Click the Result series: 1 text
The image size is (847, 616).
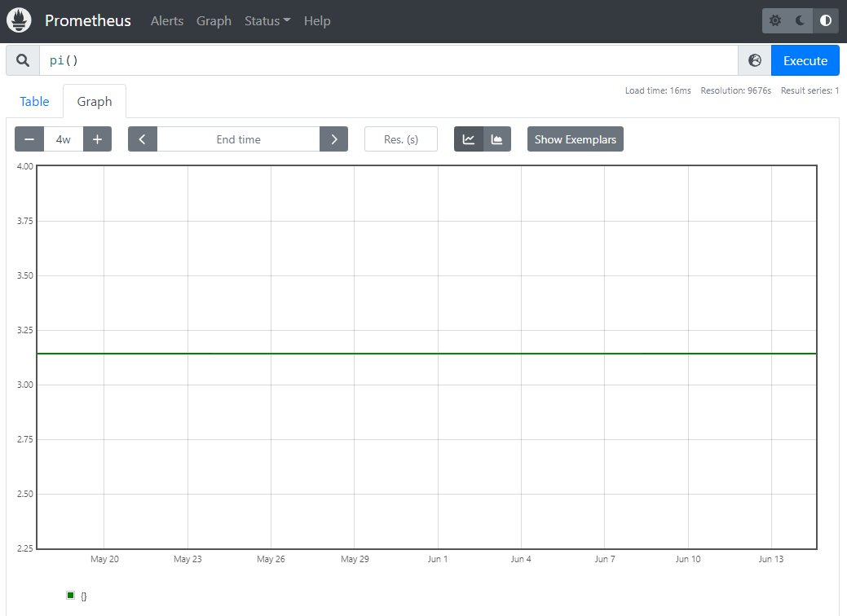[810, 90]
